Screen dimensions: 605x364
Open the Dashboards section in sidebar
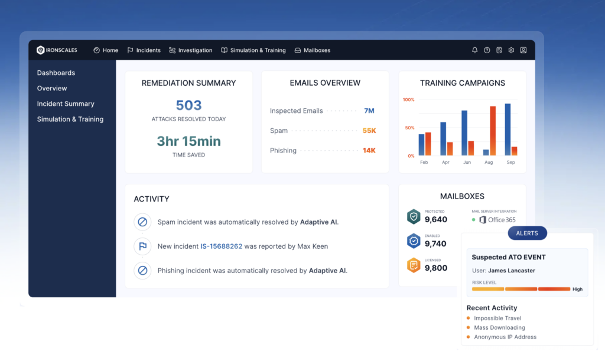click(56, 73)
